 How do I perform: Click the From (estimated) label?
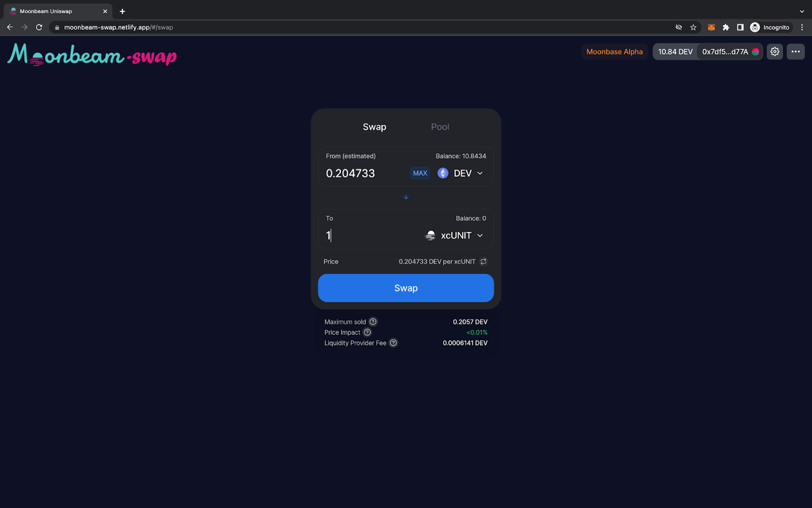click(x=351, y=156)
